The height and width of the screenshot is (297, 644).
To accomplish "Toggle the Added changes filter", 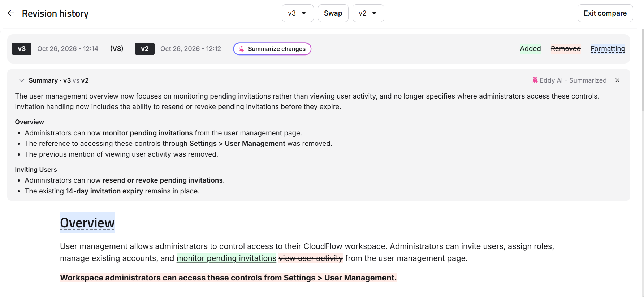I will point(530,49).
